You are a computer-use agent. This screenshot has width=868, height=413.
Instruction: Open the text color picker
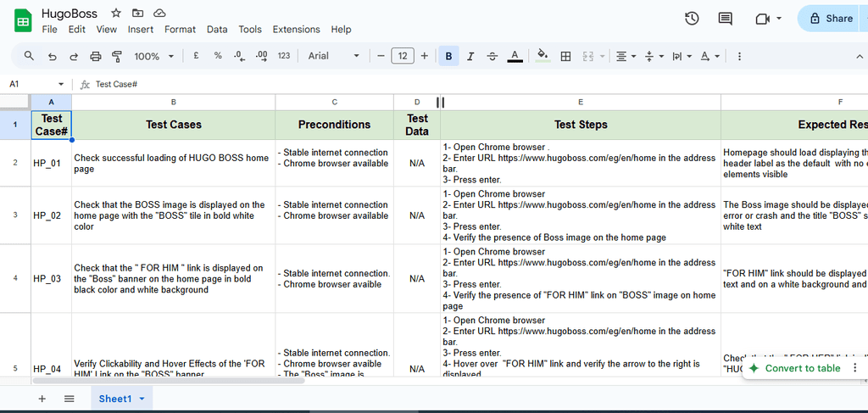point(515,56)
